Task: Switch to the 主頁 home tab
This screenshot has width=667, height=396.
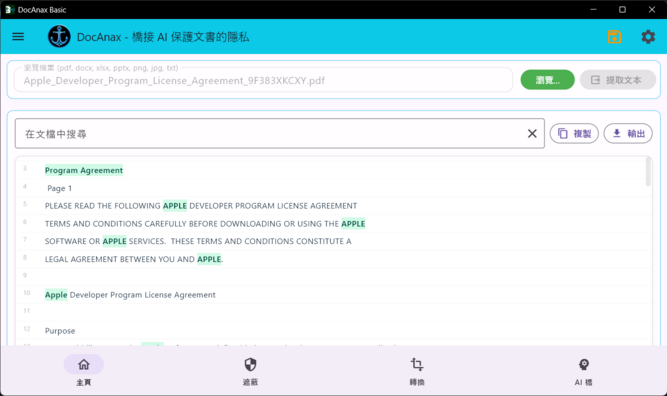Action: point(84,371)
